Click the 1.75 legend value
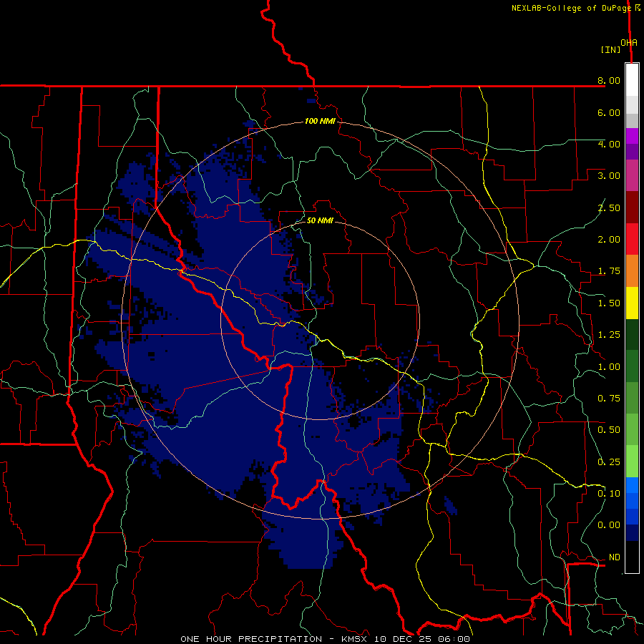This screenshot has height=644, width=644. coord(609,271)
